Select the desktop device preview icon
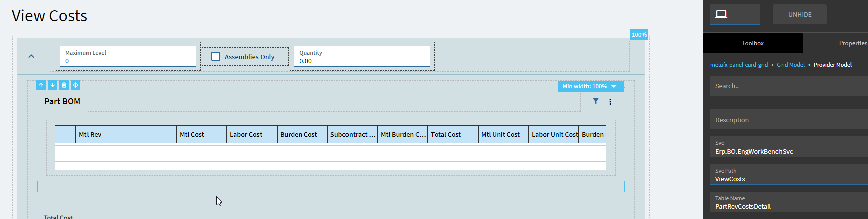 (x=721, y=14)
